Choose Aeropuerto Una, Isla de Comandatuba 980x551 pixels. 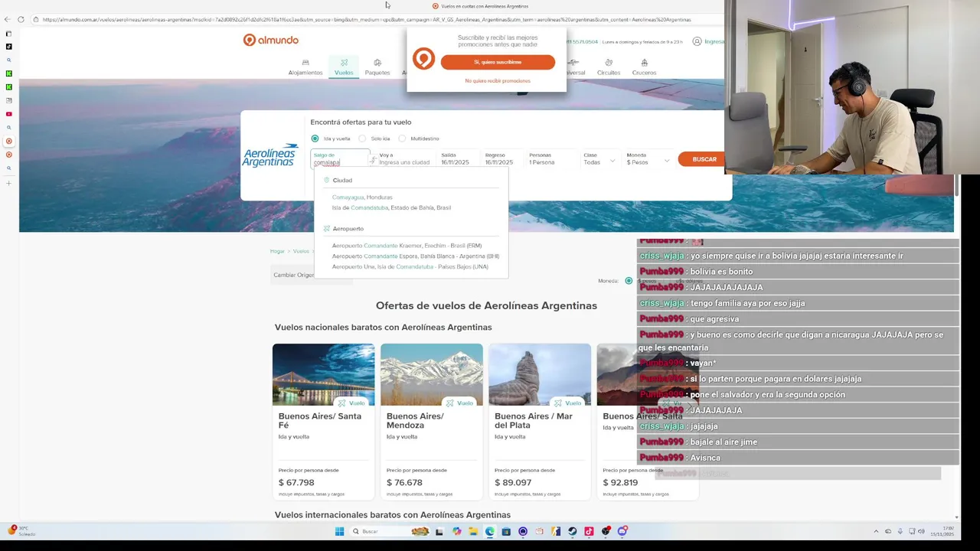pyautogui.click(x=410, y=266)
